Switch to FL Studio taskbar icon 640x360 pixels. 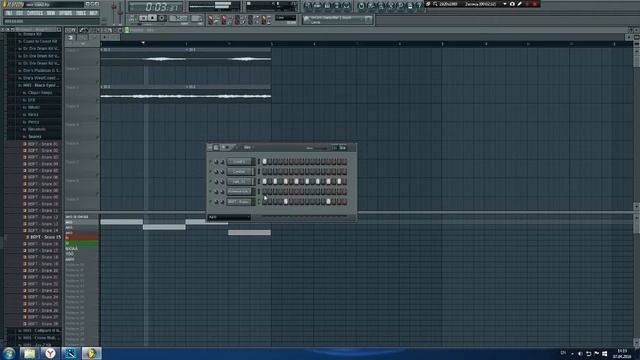[91, 353]
